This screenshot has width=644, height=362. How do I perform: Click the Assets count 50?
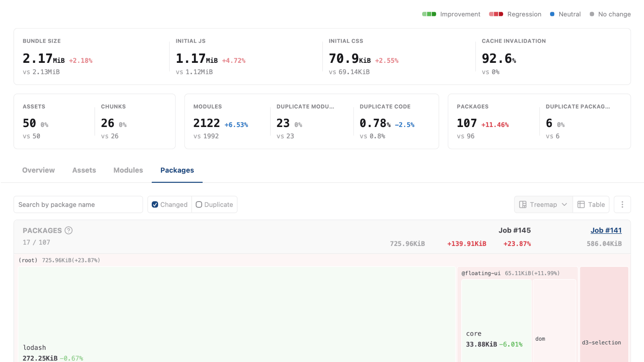tap(29, 123)
